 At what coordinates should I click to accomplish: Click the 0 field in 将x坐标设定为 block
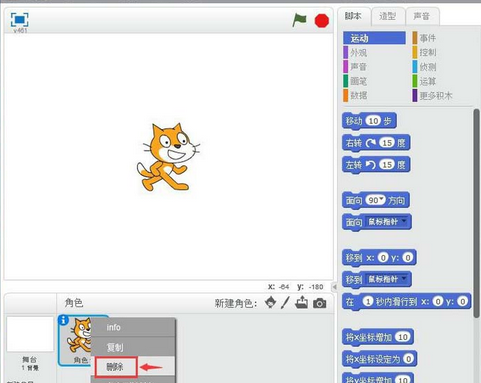408,359
